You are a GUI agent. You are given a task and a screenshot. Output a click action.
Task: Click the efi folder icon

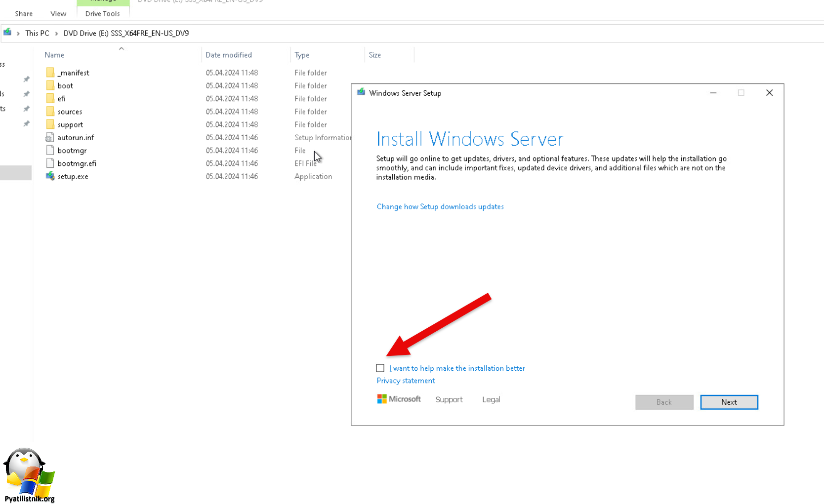tap(50, 99)
